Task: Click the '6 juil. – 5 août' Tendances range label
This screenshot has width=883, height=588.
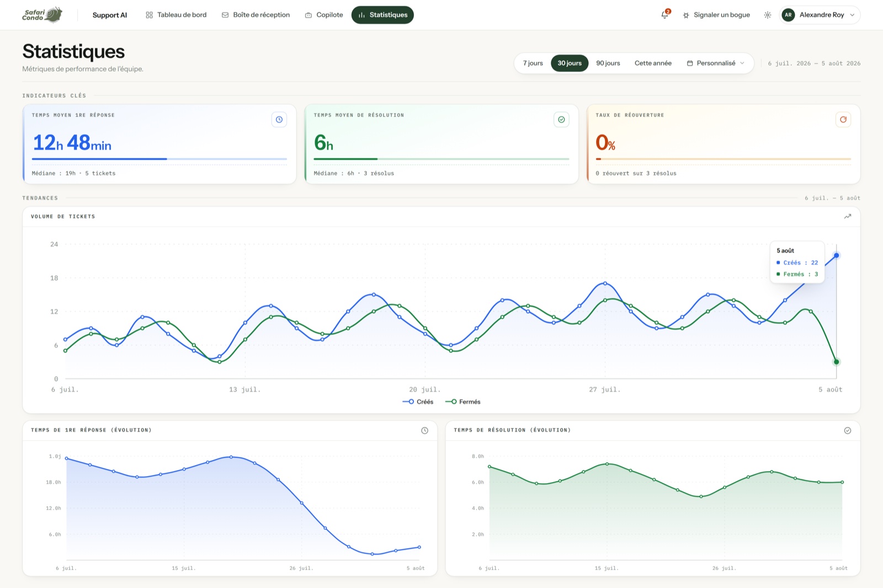Action: click(x=832, y=198)
